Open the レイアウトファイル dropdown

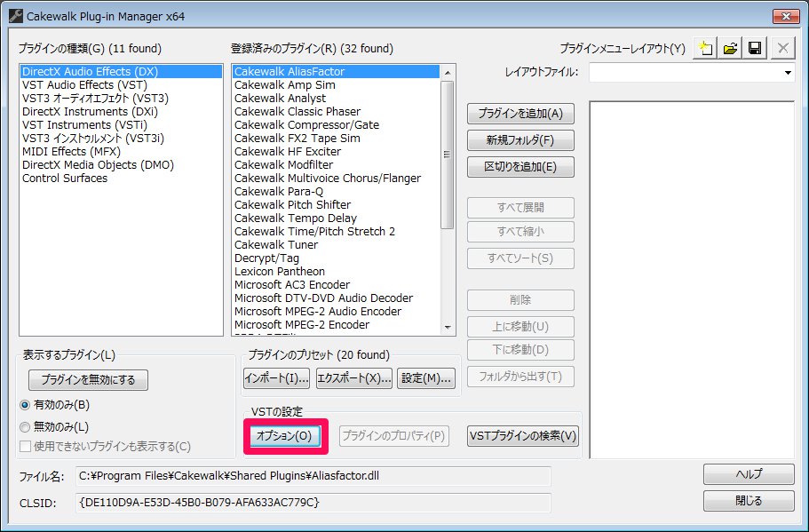pyautogui.click(x=788, y=72)
